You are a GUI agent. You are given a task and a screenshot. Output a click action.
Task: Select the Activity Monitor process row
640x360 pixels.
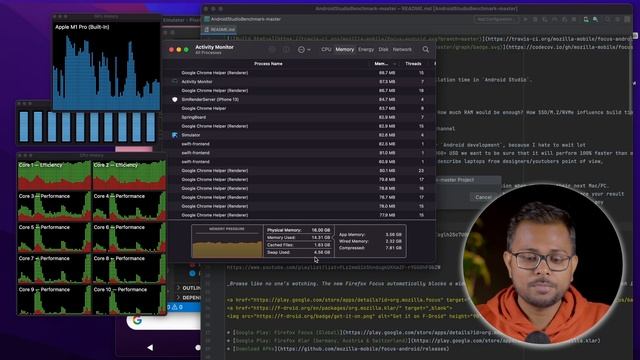click(x=299, y=82)
